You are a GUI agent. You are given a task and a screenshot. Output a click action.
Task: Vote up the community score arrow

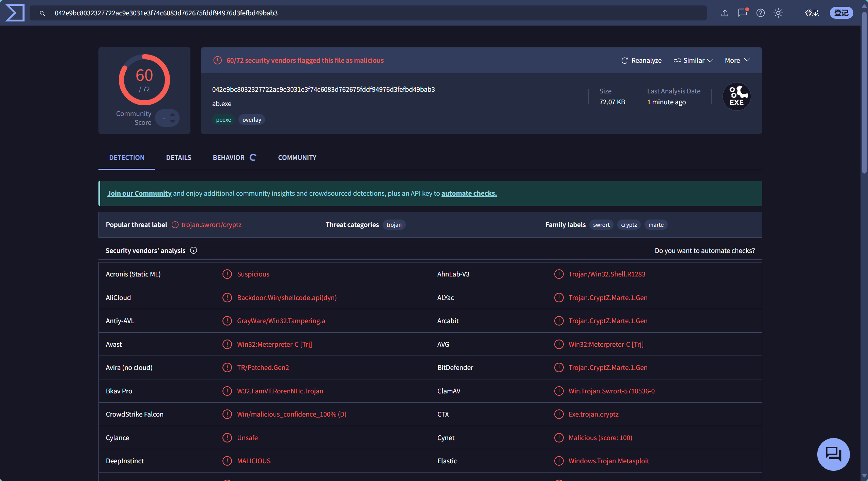172,114
